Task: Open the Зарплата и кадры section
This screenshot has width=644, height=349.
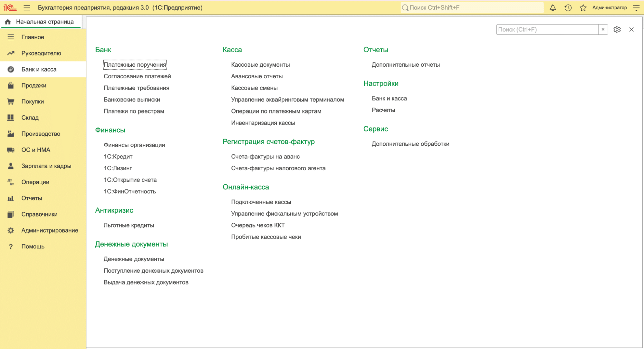Action: 46,166
